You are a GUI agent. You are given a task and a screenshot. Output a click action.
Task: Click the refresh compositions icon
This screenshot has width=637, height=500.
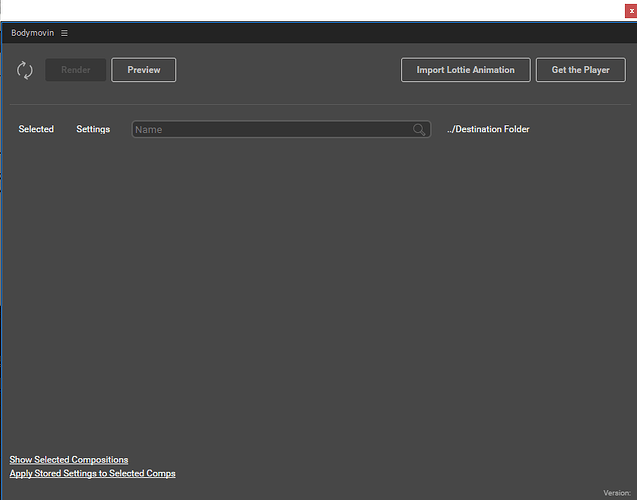click(25, 70)
